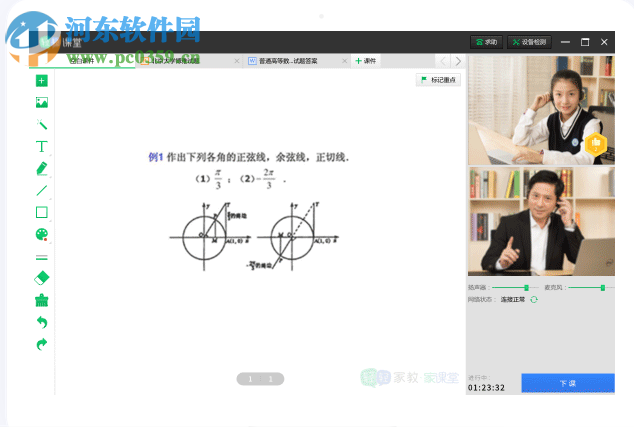Undo the last whiteboard action
This screenshot has width=634, height=427.
[42, 322]
